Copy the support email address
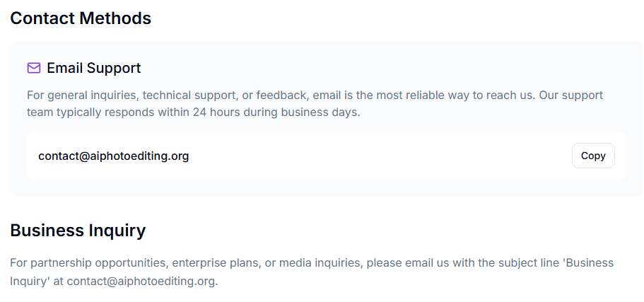644x302 pixels. click(x=593, y=156)
